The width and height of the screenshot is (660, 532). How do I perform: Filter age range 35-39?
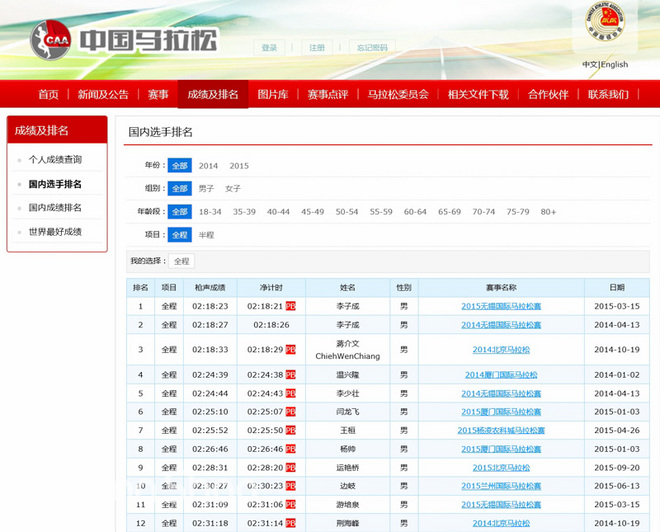click(244, 212)
